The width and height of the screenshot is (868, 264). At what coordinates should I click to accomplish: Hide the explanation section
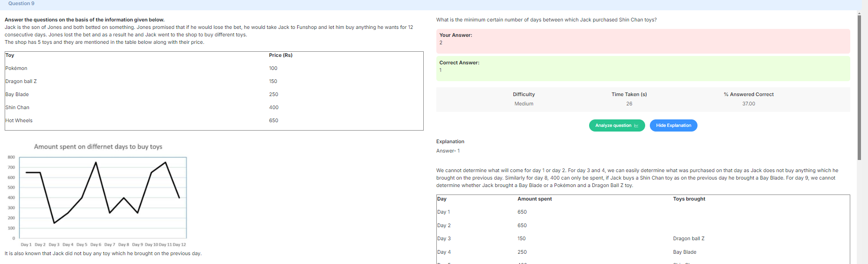673,125
